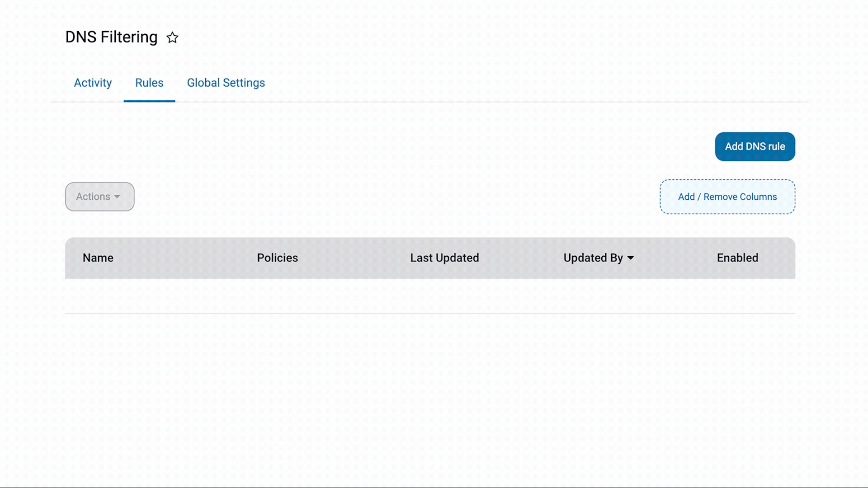Click the empty table row area
The image size is (868, 488).
429,296
